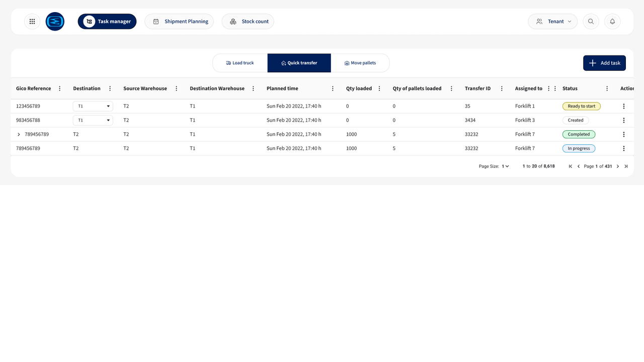The width and height of the screenshot is (644, 362).
Task: Click the Ready to start status badge
Action: point(582,106)
